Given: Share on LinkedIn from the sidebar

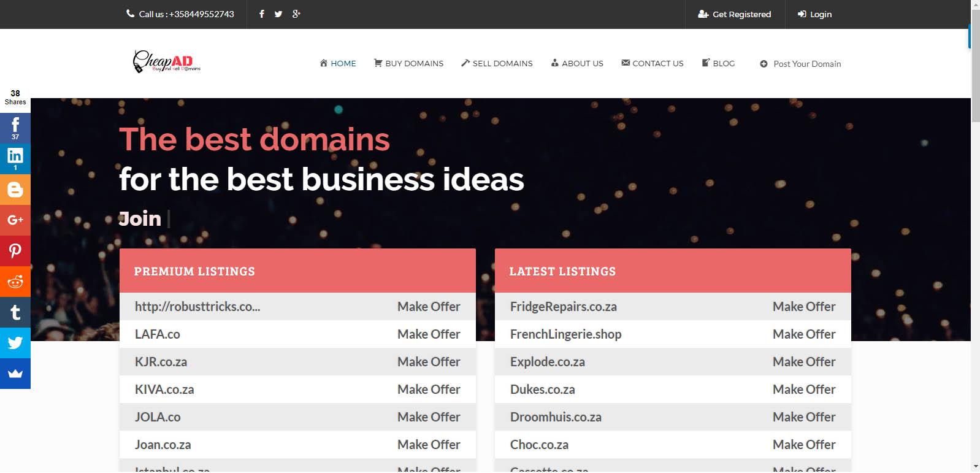Looking at the screenshot, I should tap(15, 158).
